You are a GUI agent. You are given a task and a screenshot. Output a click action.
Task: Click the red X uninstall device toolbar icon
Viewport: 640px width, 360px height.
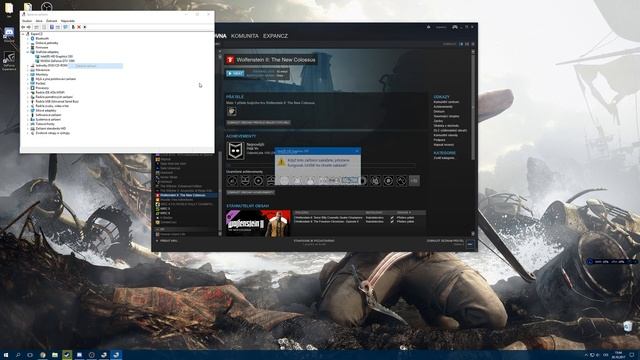(79, 27)
